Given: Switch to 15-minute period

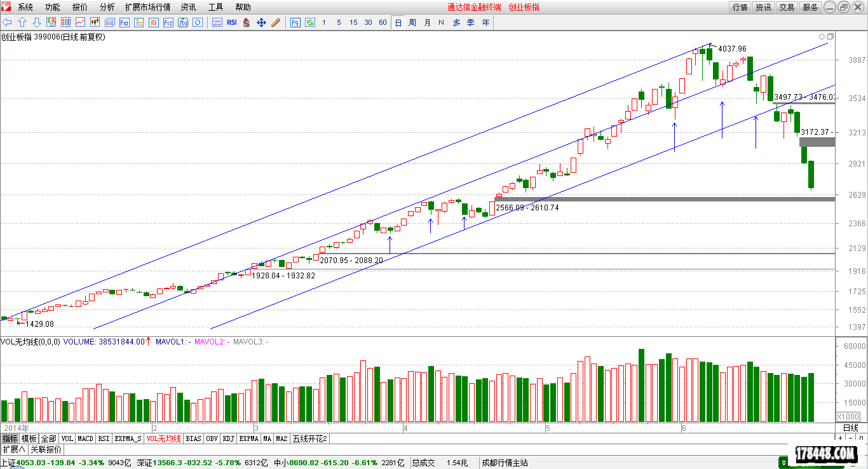Looking at the screenshot, I should click(353, 22).
